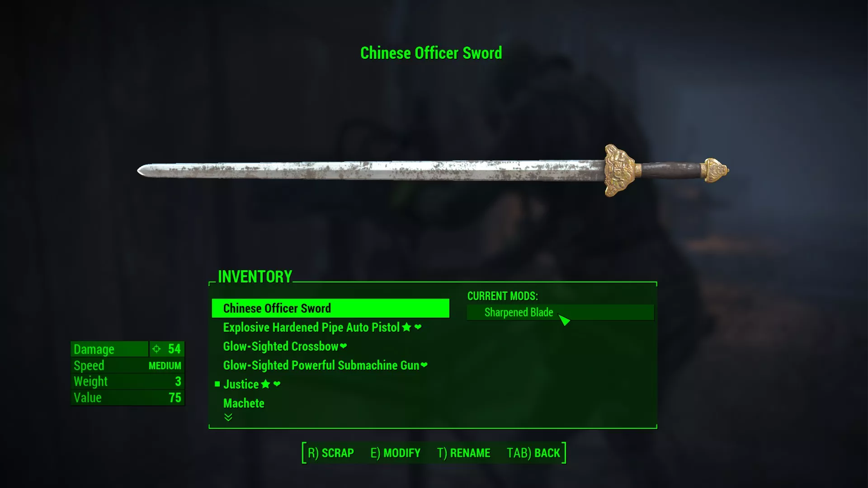Click the heart icon on Explosive Hardened Pipe Auto Pistol

tap(418, 327)
